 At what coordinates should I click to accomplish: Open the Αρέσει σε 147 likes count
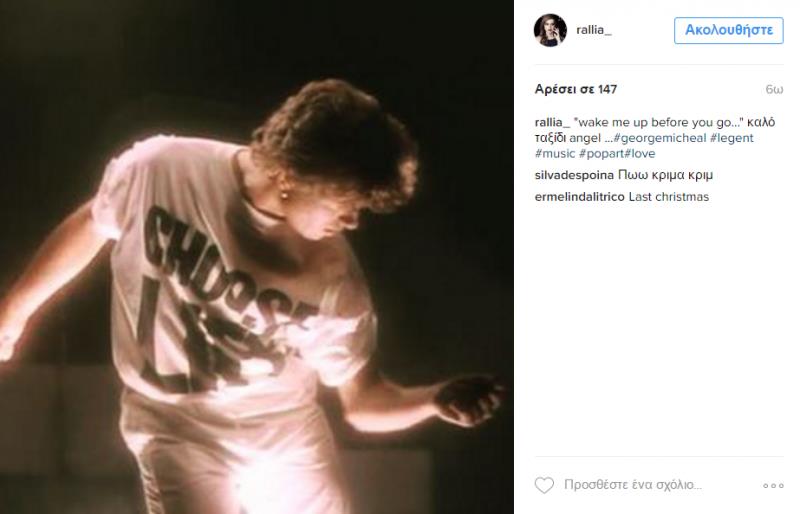pyautogui.click(x=576, y=89)
